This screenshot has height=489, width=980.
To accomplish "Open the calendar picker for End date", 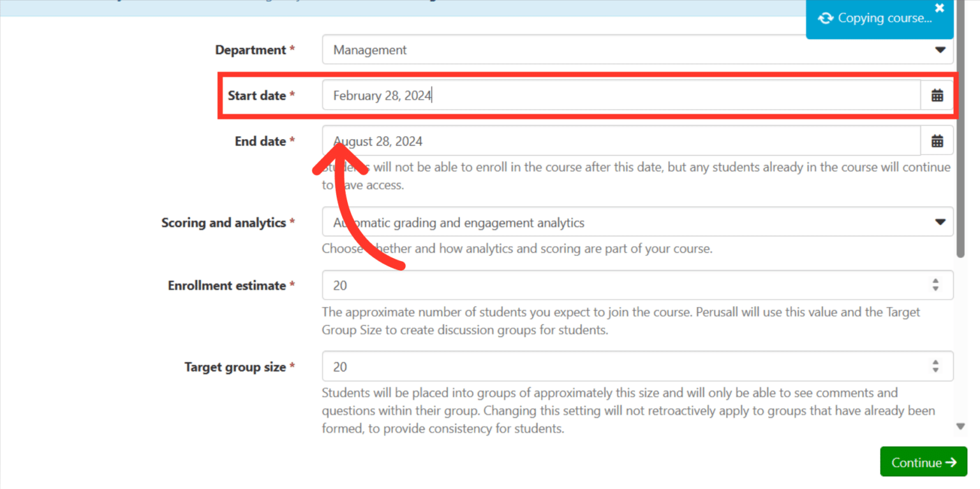I will 937,140.
